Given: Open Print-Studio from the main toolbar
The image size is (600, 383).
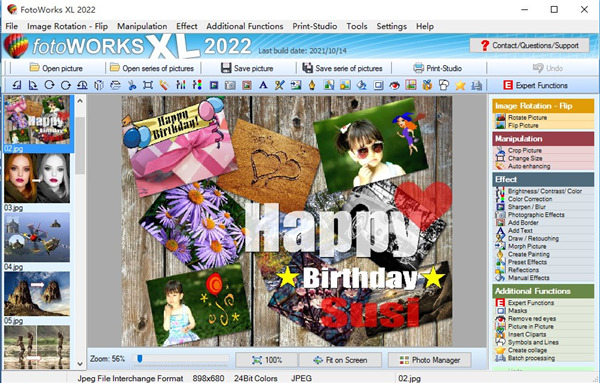Looking at the screenshot, I should (x=437, y=68).
